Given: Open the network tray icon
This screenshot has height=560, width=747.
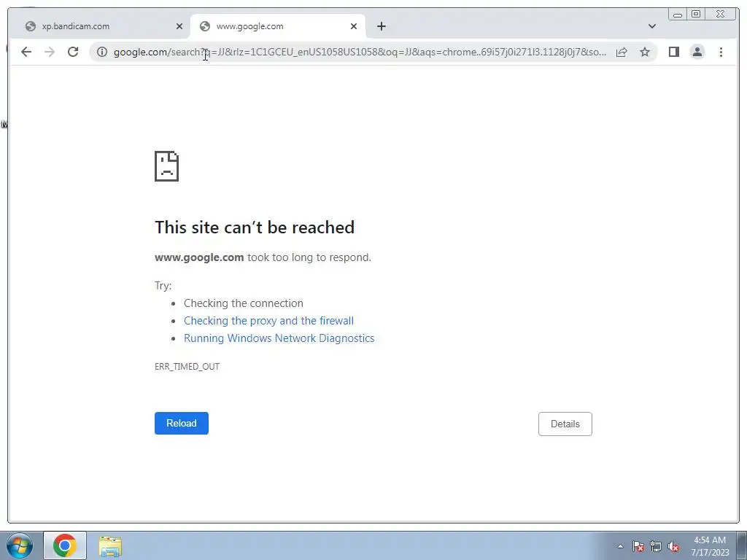Looking at the screenshot, I should pos(656,546).
